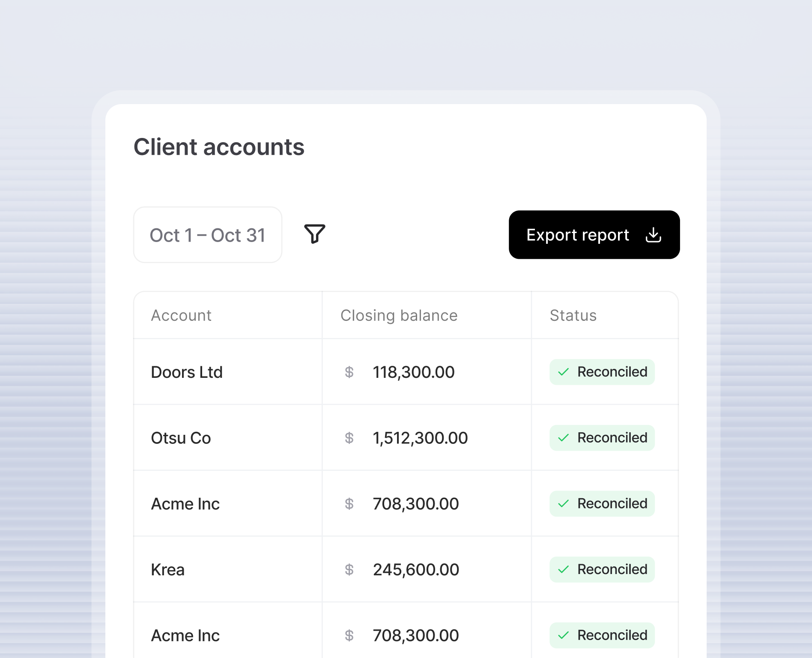Click the dollar sign on Otsu Co's row

(350, 437)
